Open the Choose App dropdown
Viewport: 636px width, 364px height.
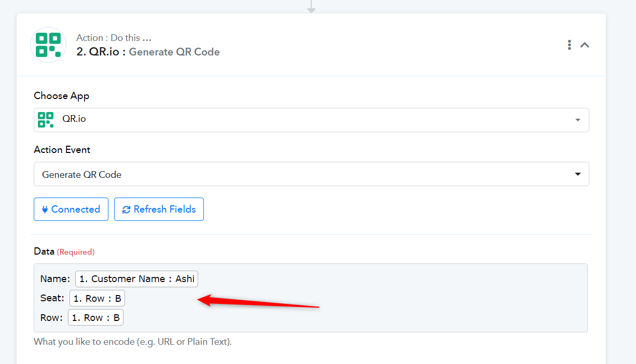[311, 120]
